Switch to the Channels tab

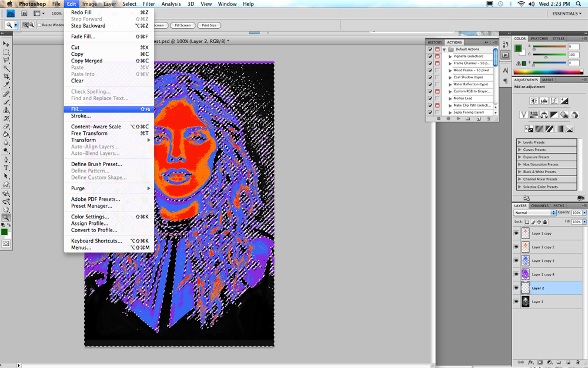point(540,205)
